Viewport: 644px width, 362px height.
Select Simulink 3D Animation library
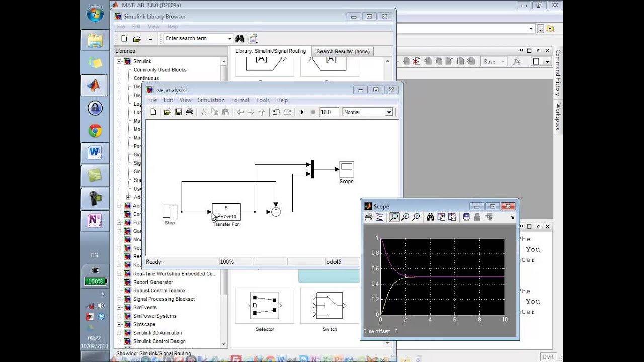[x=157, y=333]
